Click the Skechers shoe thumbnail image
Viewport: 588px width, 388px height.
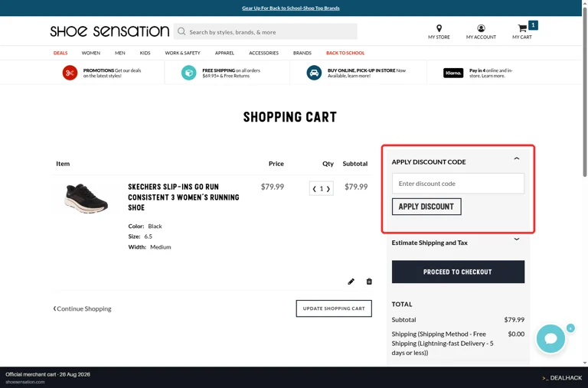[x=87, y=198]
